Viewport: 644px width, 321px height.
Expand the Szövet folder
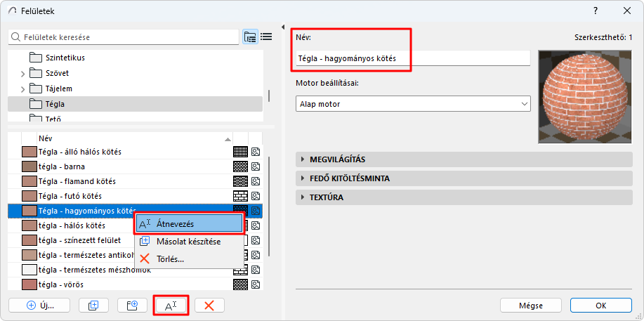[22, 73]
